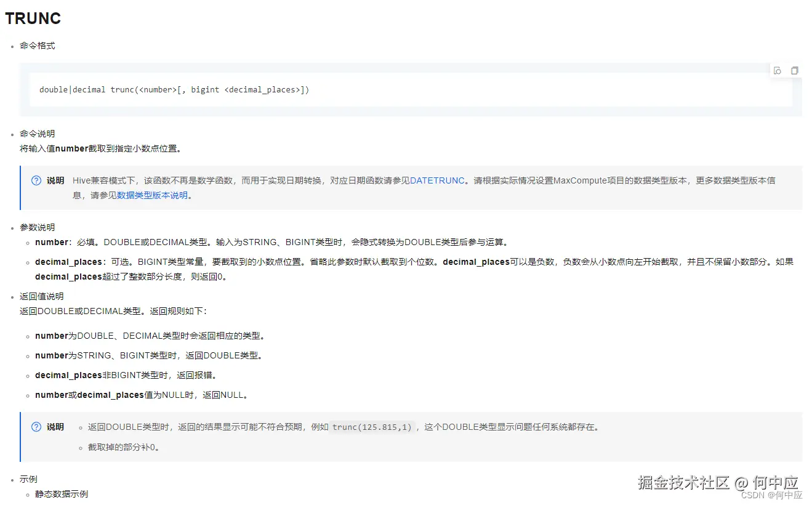The image size is (812, 505).
Task: Select the 命令说明 section label
Action: [x=39, y=133]
